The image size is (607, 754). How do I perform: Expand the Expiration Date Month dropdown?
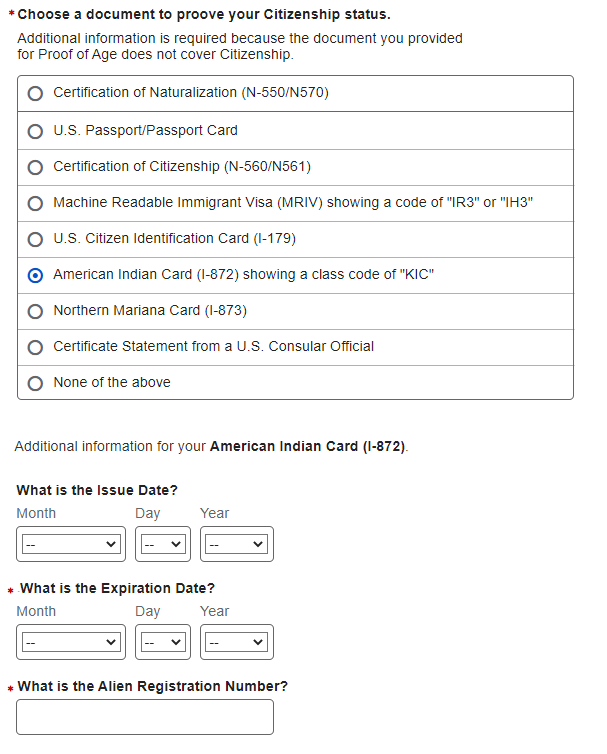tap(70, 642)
